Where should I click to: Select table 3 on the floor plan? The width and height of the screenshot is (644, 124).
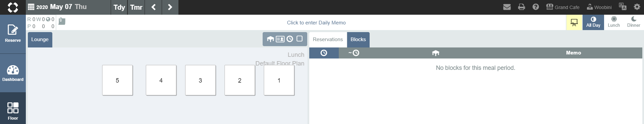pos(201,80)
